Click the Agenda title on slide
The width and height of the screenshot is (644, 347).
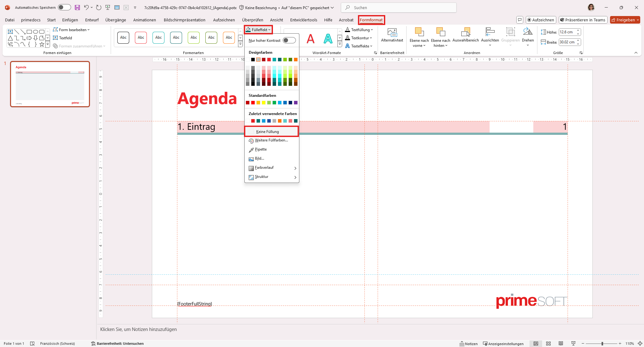(x=207, y=99)
